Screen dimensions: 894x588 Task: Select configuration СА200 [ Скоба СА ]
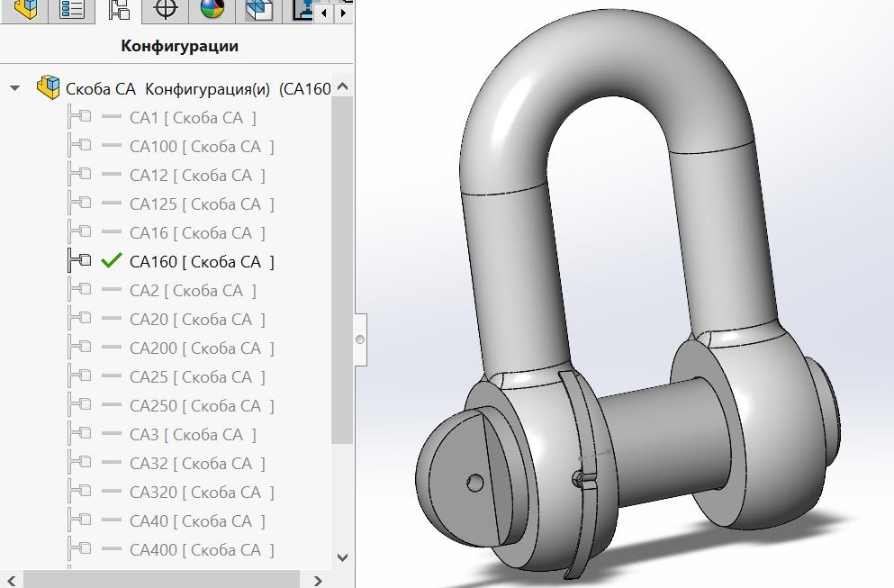[x=202, y=348]
